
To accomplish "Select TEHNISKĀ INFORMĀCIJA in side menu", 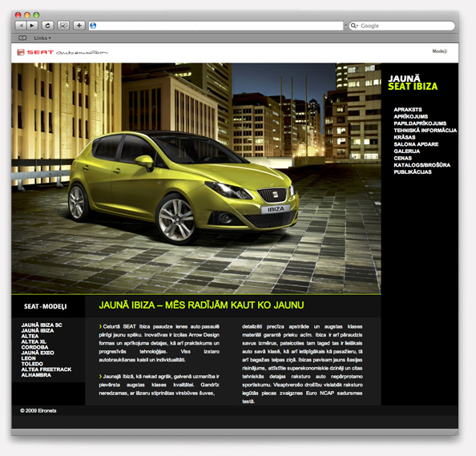I will (425, 131).
